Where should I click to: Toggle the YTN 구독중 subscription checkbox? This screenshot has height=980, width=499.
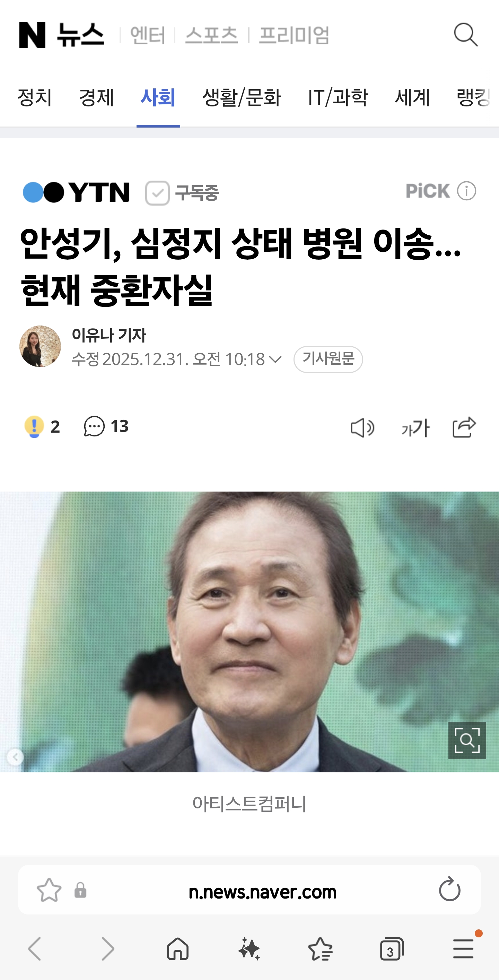coord(157,193)
